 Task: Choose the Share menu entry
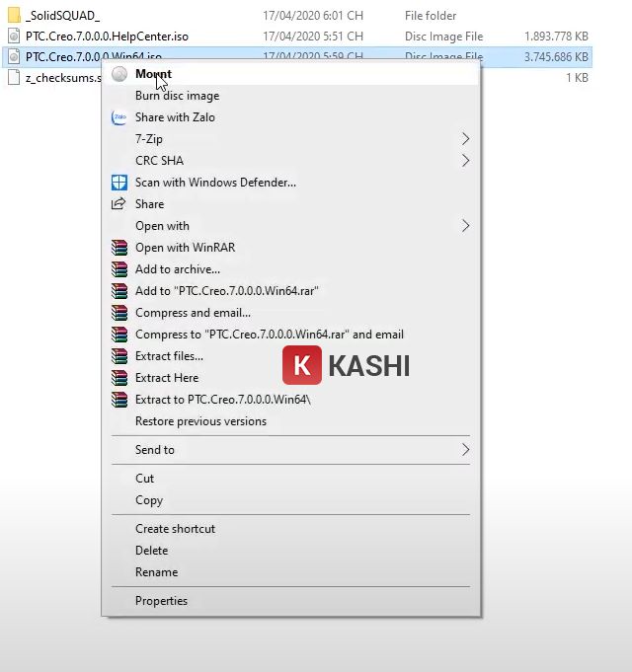(x=290, y=204)
